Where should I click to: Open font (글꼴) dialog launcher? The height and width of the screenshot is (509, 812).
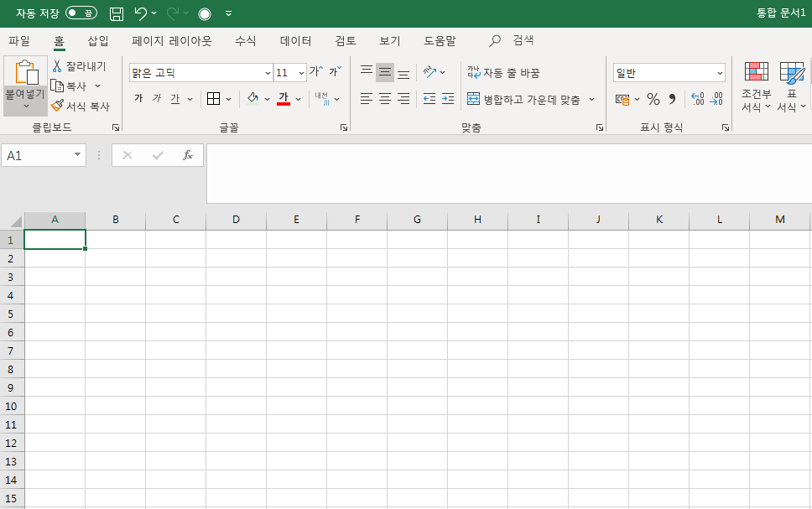tap(344, 127)
